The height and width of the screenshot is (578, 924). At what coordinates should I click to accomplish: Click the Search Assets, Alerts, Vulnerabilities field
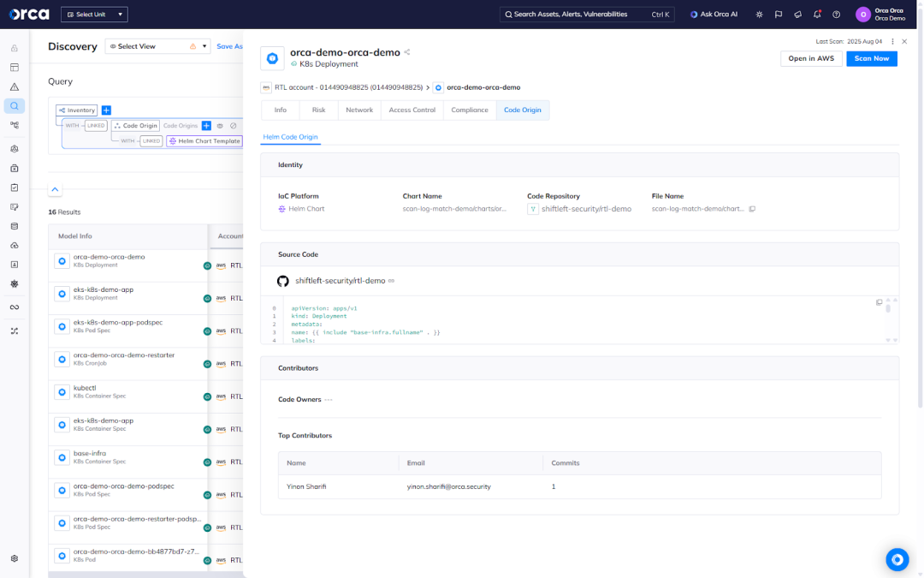pyautogui.click(x=587, y=15)
